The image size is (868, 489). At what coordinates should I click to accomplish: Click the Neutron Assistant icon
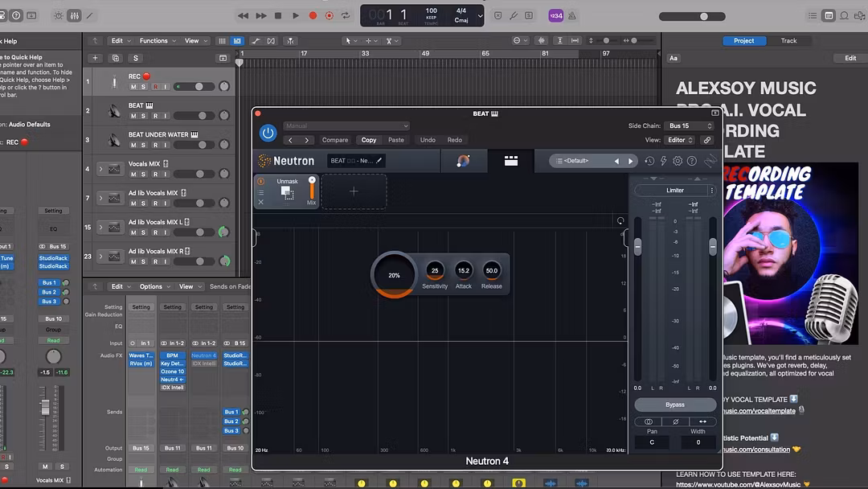[464, 161]
